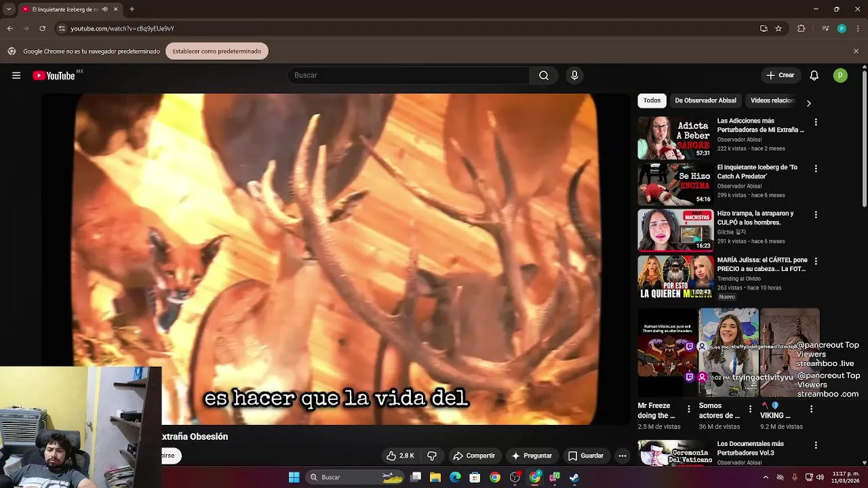Open options for Iceberg de To Catch A Predator
This screenshot has height=488, width=868.
(x=816, y=168)
